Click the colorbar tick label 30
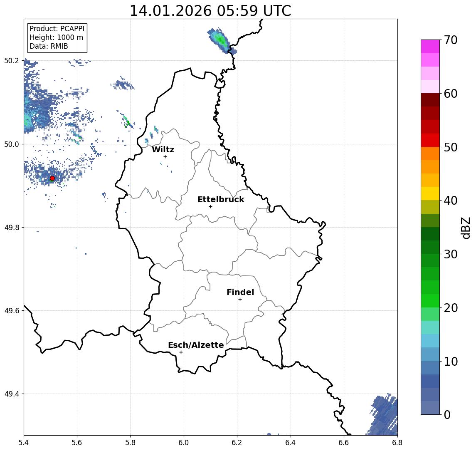Image resolution: width=476 pixels, height=451 pixels. coord(451,254)
